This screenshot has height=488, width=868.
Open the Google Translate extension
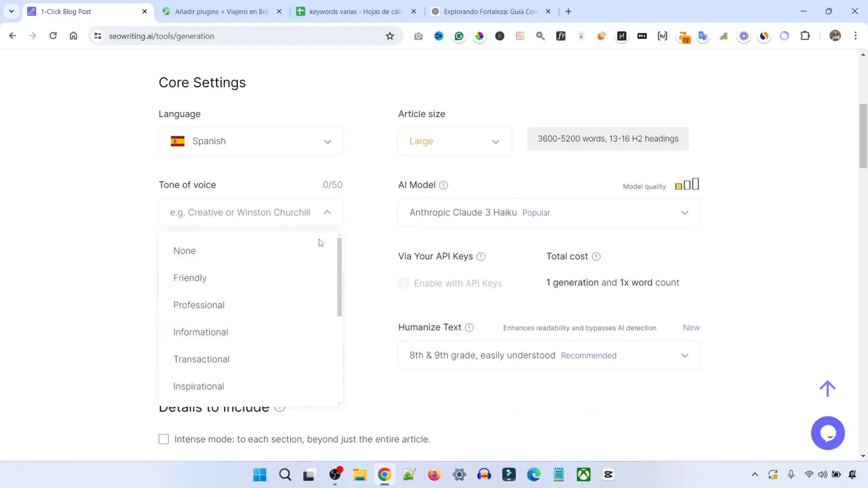pos(703,36)
